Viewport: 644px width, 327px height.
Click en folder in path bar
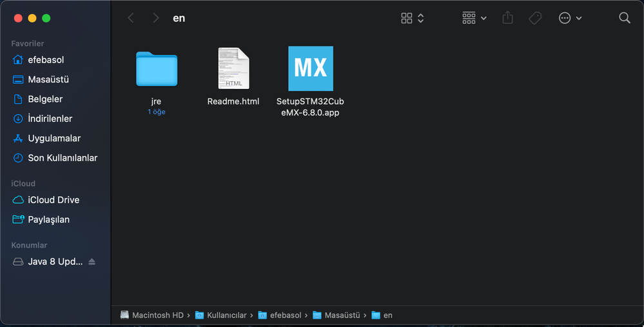pos(382,315)
